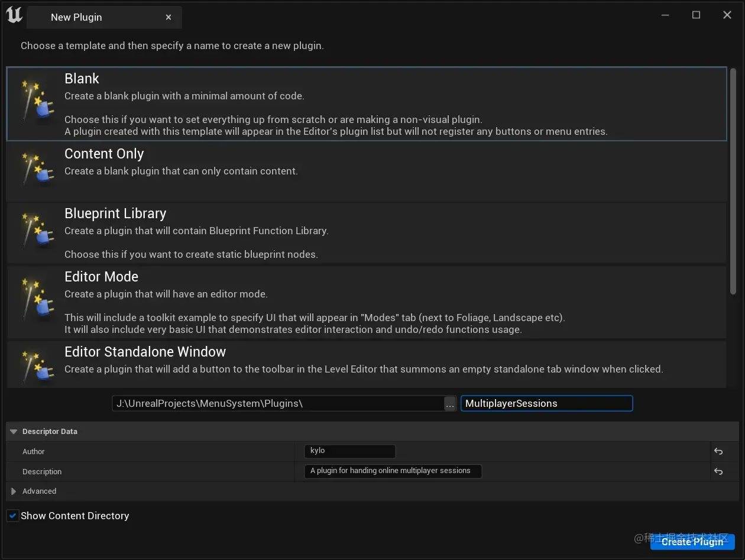
Task: Select the Editor Standalone Window template icon
Action: tap(34, 367)
